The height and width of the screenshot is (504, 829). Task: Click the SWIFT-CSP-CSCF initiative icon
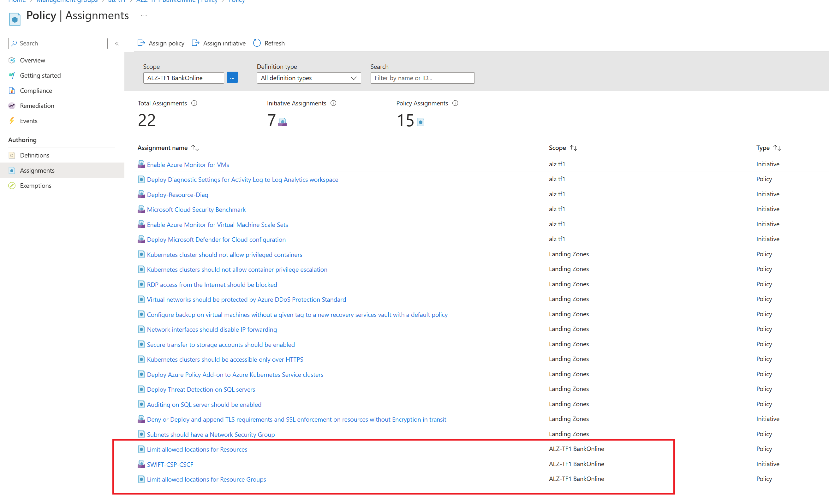tap(141, 464)
